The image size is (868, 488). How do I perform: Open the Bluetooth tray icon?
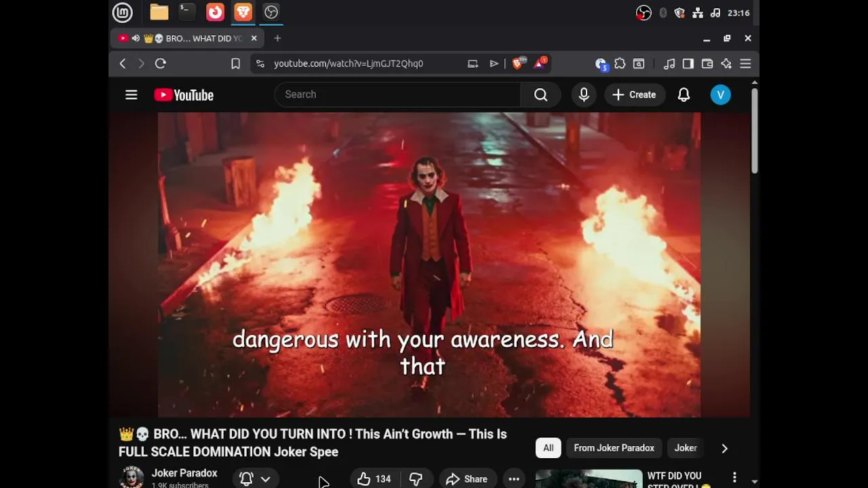click(x=663, y=13)
